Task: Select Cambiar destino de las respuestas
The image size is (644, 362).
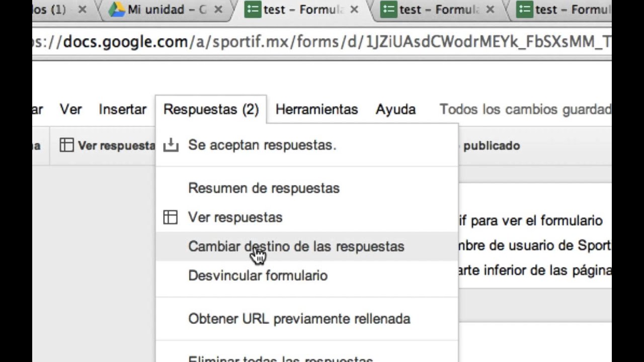Action: 307,246
